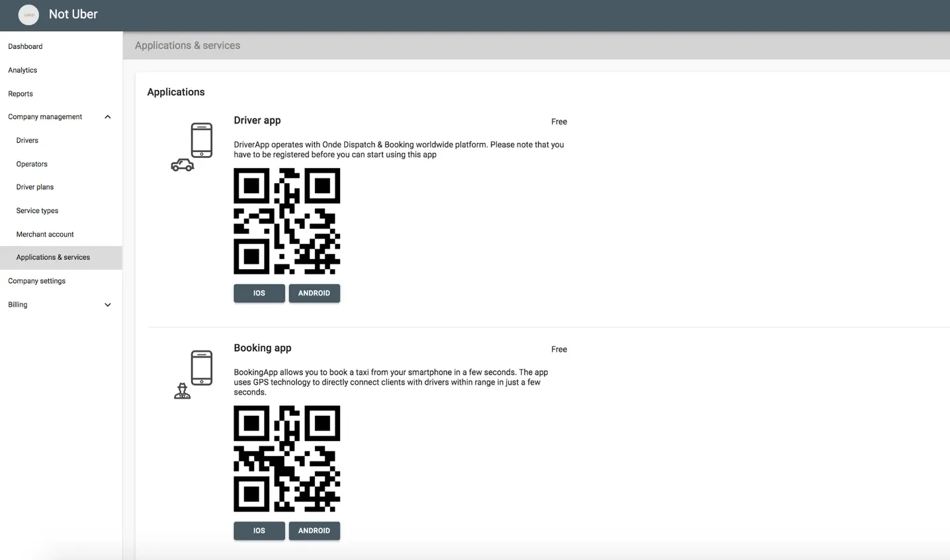Click the Applications section heading
The width and height of the screenshot is (950, 560).
[x=176, y=92]
